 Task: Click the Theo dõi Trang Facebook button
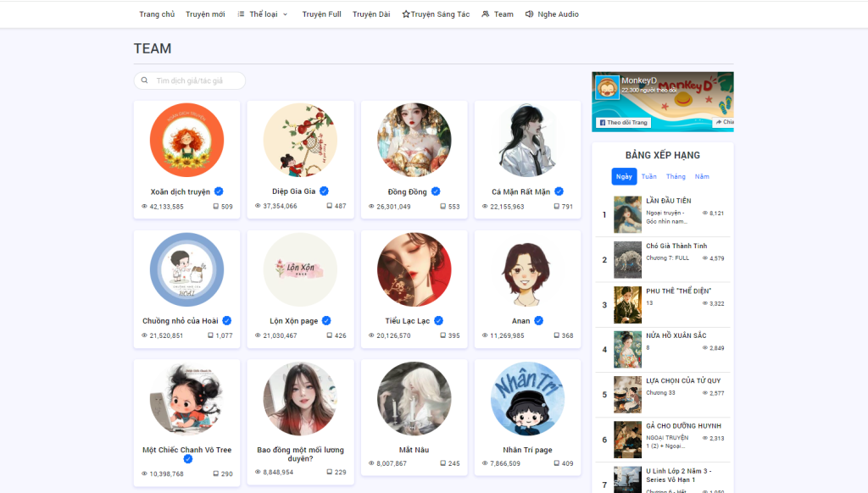pos(623,122)
